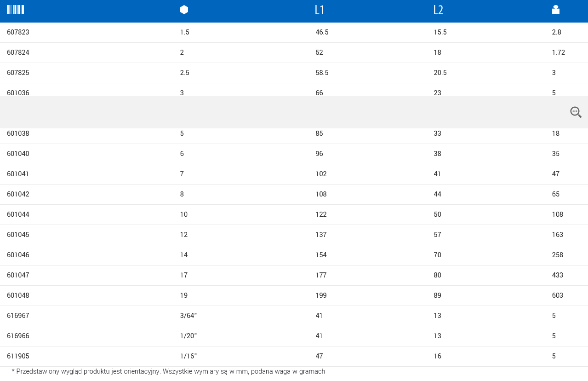Click product code 601040 in the table
Screen dimensions: 588x381
18,154
